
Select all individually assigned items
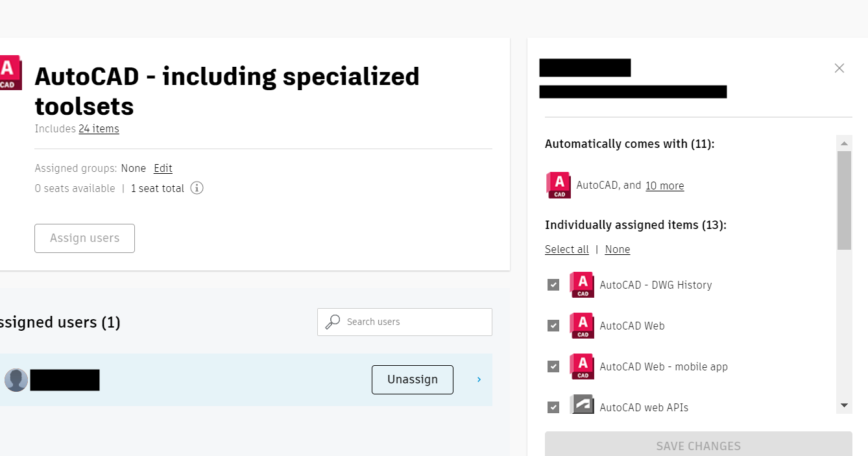point(566,249)
